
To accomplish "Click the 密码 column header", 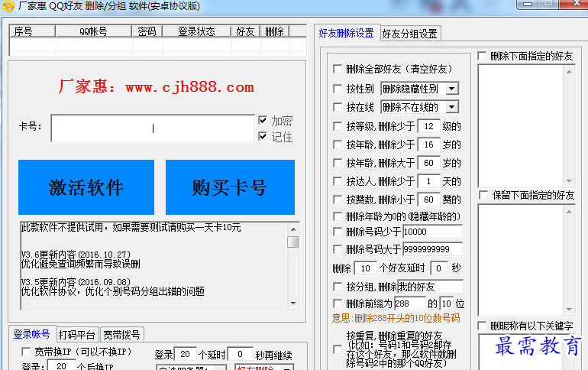I will [x=147, y=31].
